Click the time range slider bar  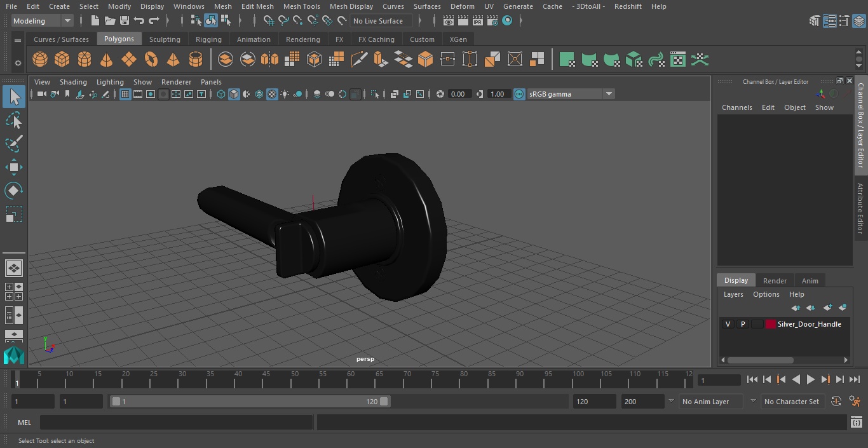click(x=250, y=402)
